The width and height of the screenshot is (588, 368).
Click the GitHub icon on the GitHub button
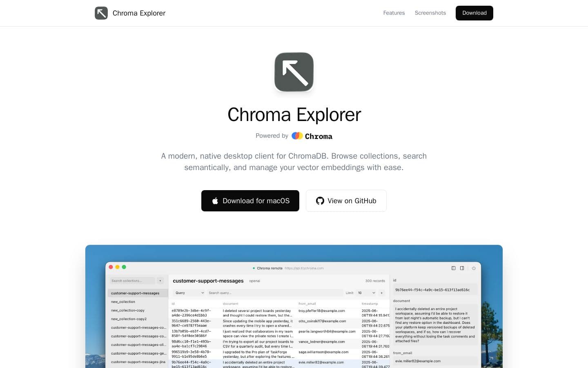(320, 201)
